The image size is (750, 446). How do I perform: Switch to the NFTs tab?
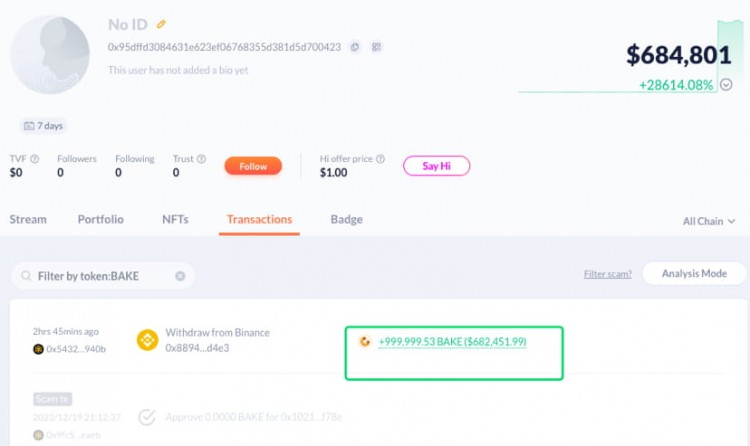pyautogui.click(x=175, y=219)
